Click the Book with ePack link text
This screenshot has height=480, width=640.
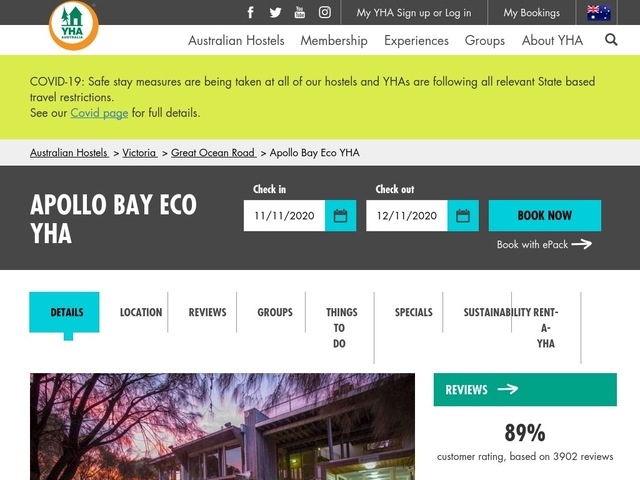click(532, 244)
